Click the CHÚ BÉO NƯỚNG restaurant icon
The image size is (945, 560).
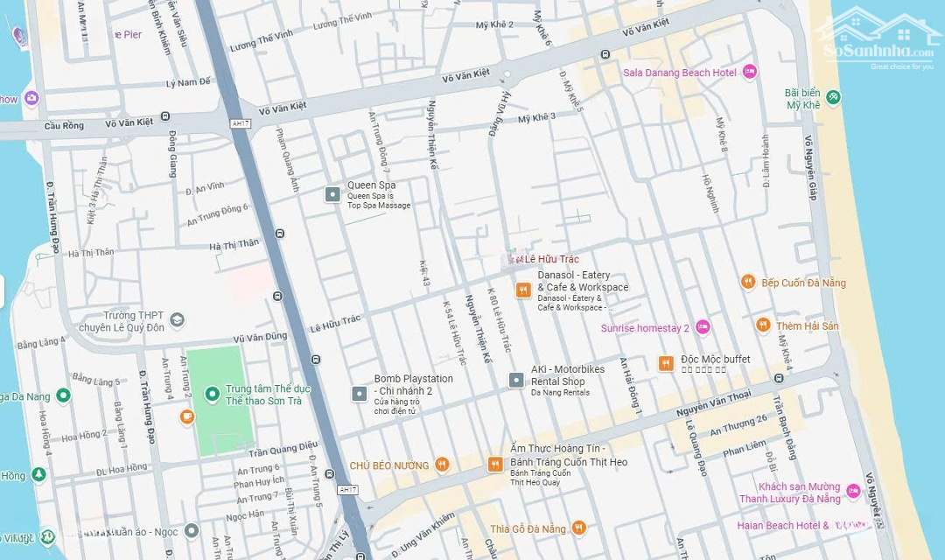click(443, 465)
